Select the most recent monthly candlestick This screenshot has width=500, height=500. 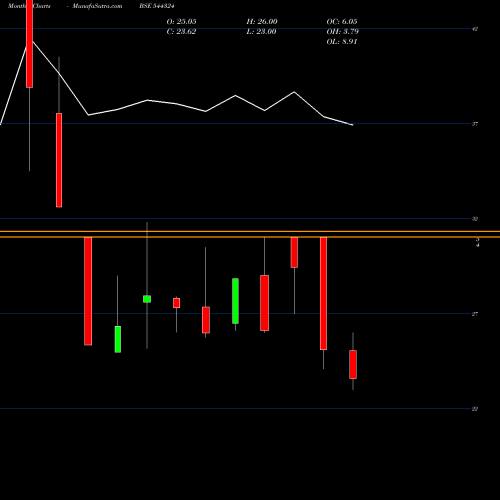pyautogui.click(x=353, y=364)
